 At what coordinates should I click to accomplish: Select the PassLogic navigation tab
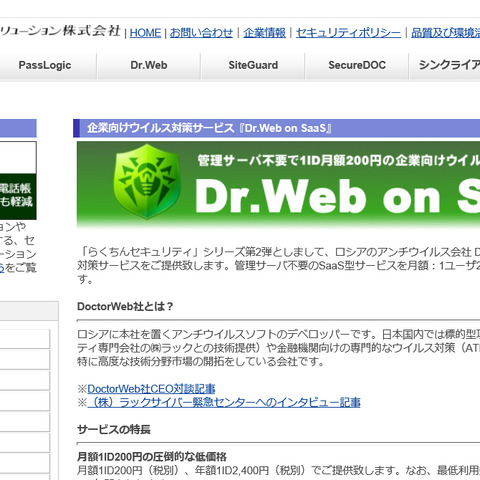[x=45, y=65]
